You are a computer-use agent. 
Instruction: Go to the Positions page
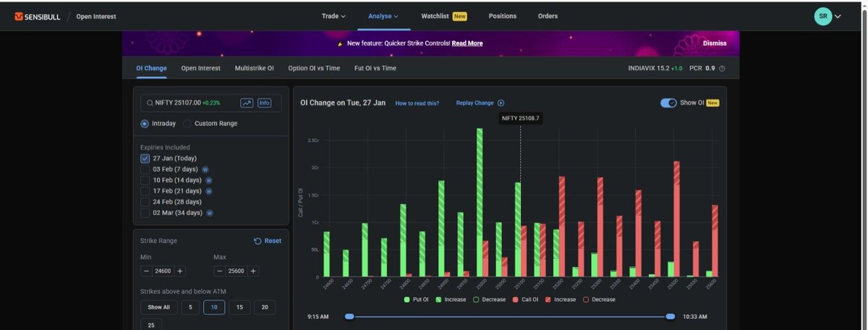[503, 16]
